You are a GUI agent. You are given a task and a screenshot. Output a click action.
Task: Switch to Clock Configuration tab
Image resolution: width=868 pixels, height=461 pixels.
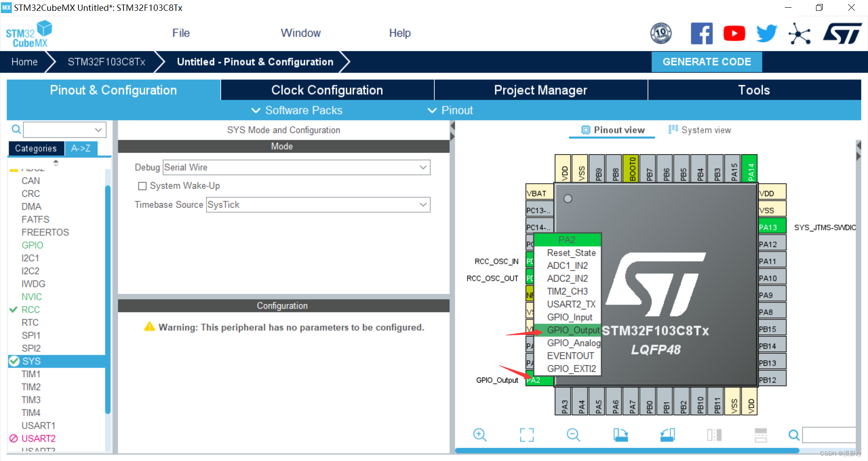(327, 90)
